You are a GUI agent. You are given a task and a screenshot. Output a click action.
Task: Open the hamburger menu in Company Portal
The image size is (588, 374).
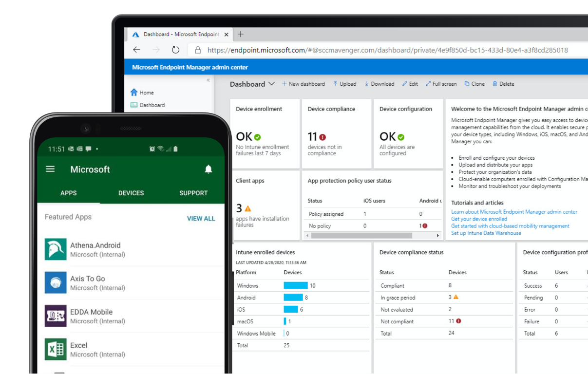tap(50, 169)
